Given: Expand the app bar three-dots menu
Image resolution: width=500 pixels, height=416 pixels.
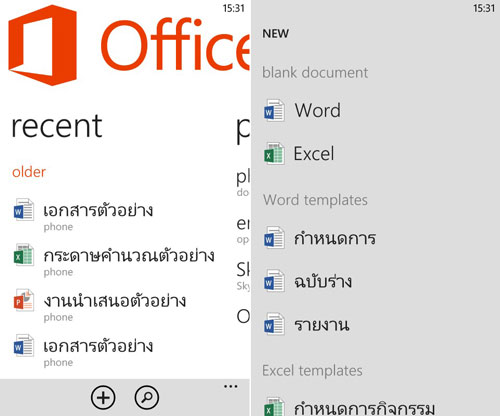Looking at the screenshot, I should click(x=231, y=387).
